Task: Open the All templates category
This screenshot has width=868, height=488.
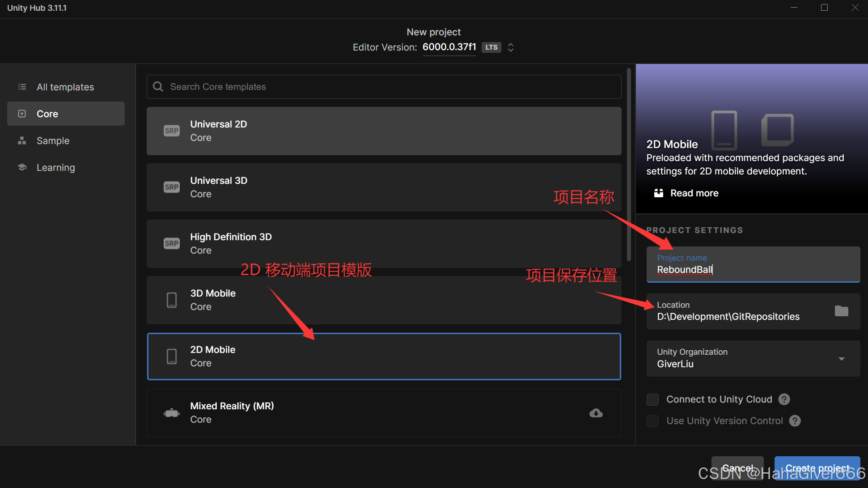Action: 66,87
